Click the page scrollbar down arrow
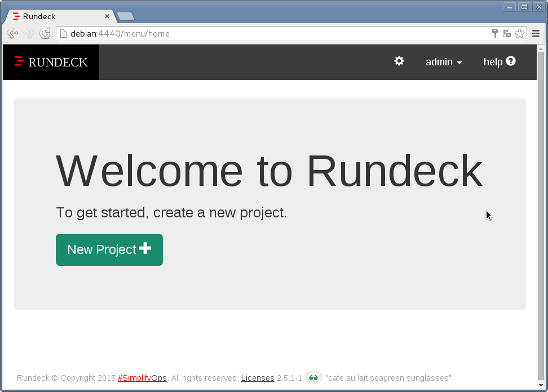 541,385
